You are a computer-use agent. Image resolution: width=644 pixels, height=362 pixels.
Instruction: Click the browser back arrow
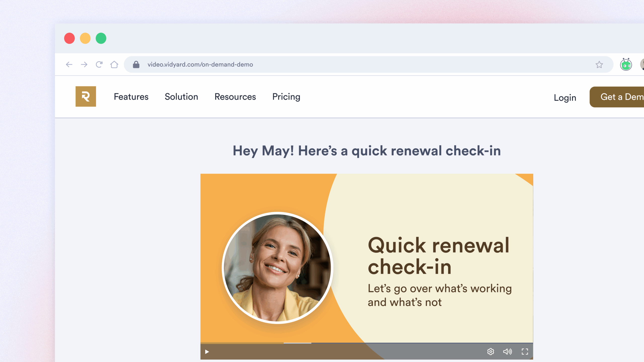(x=69, y=65)
